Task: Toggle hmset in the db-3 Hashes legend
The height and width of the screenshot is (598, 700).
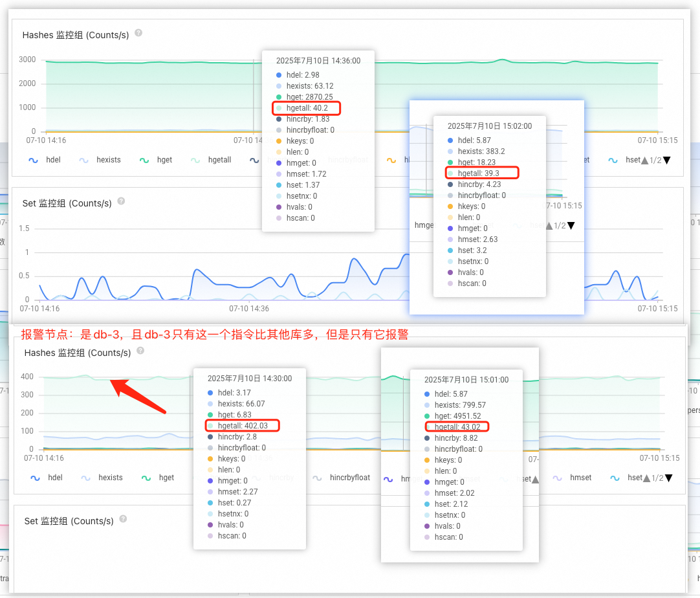Action: coord(572,478)
